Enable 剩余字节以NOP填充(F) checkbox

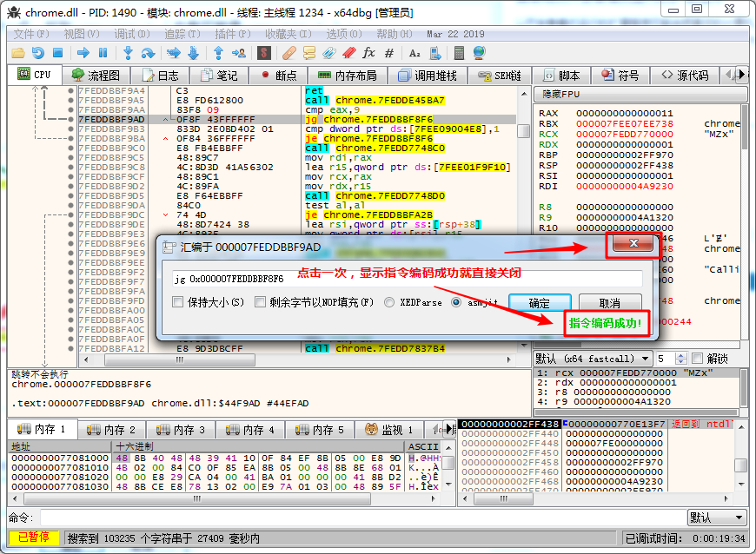coord(261,302)
